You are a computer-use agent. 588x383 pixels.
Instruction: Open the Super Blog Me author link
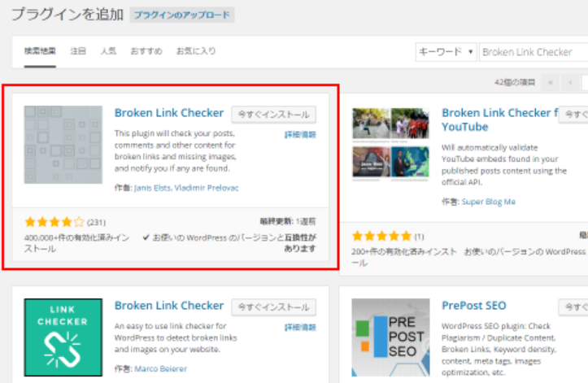(489, 202)
